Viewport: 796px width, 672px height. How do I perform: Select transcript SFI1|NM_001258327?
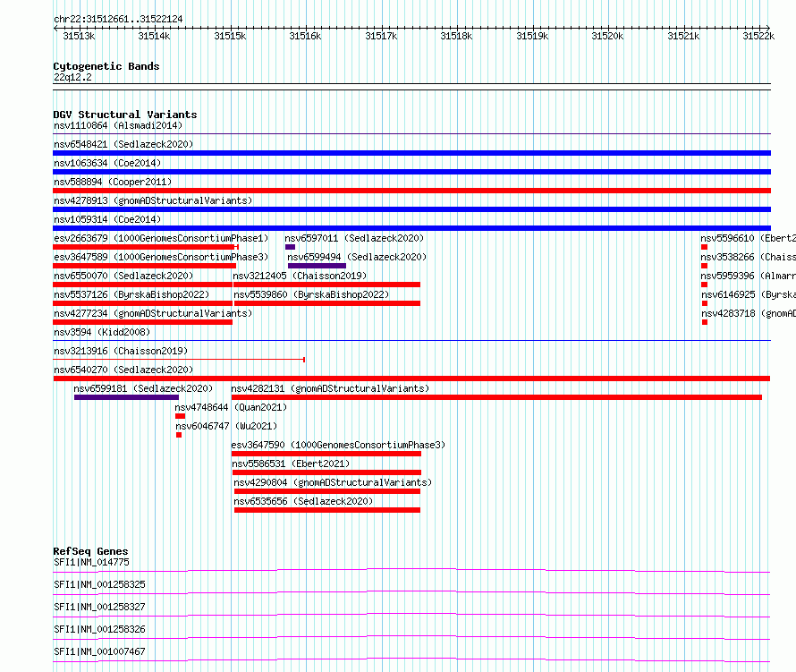(99, 607)
